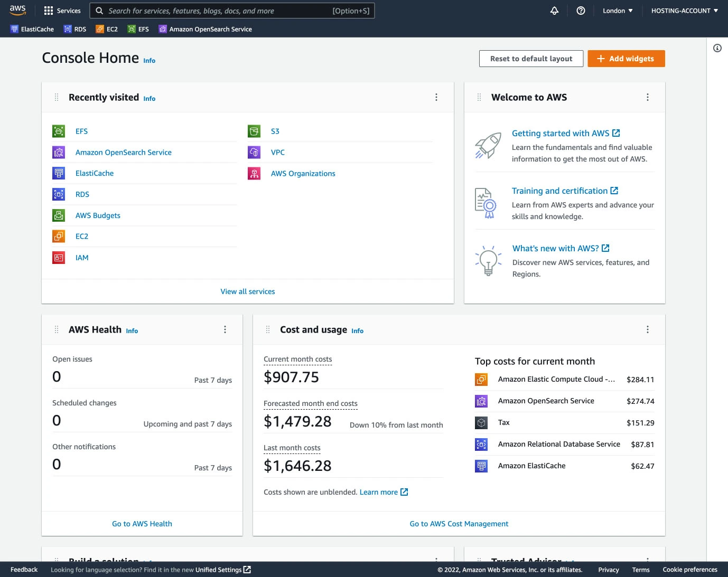Expand the HOSTING-ACCOUNT account menu
The width and height of the screenshot is (728, 577).
(x=685, y=11)
